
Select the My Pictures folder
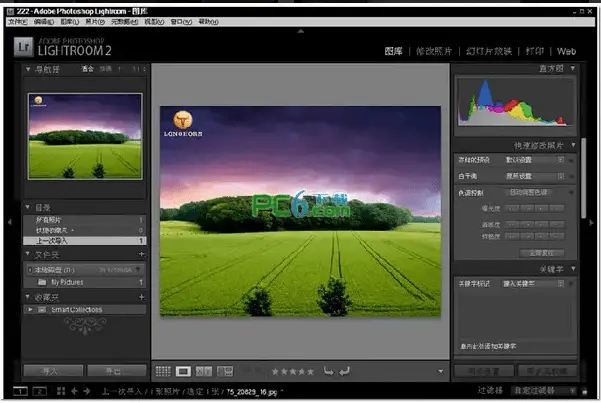tap(62, 282)
